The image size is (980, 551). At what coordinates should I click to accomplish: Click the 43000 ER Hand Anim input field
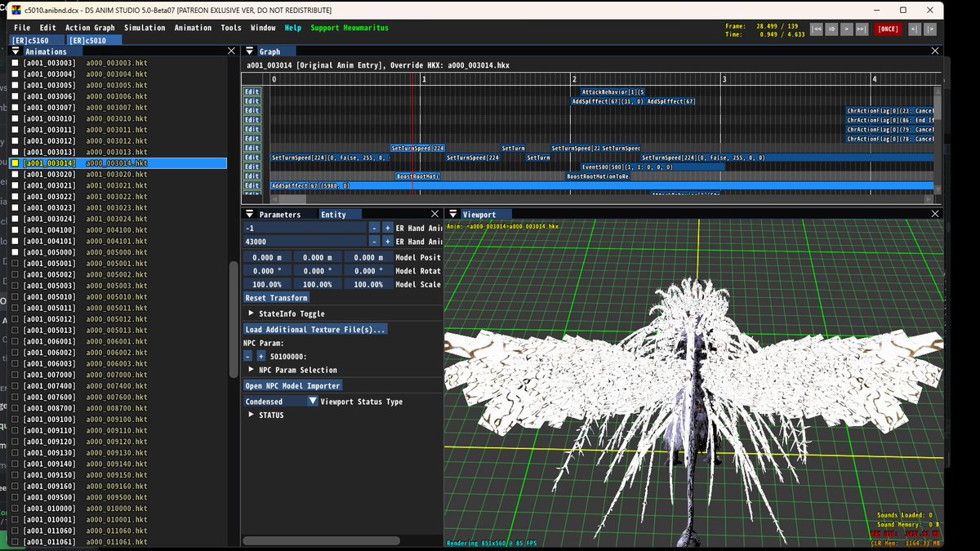(x=305, y=242)
